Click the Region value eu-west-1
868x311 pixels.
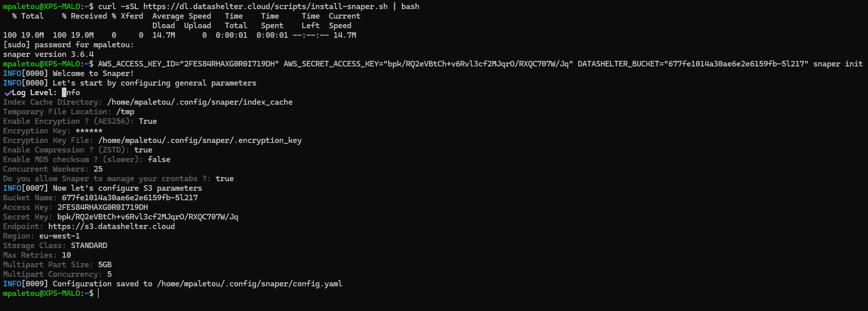point(59,236)
